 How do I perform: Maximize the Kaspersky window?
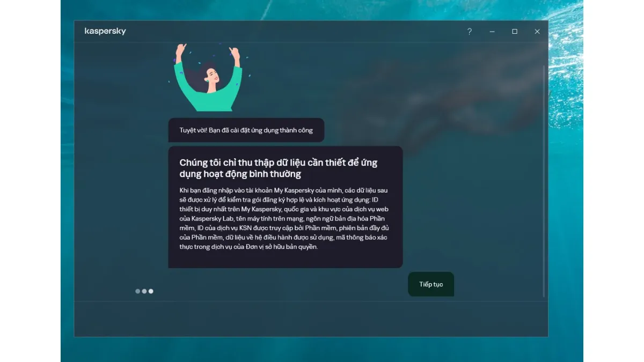coord(515,32)
